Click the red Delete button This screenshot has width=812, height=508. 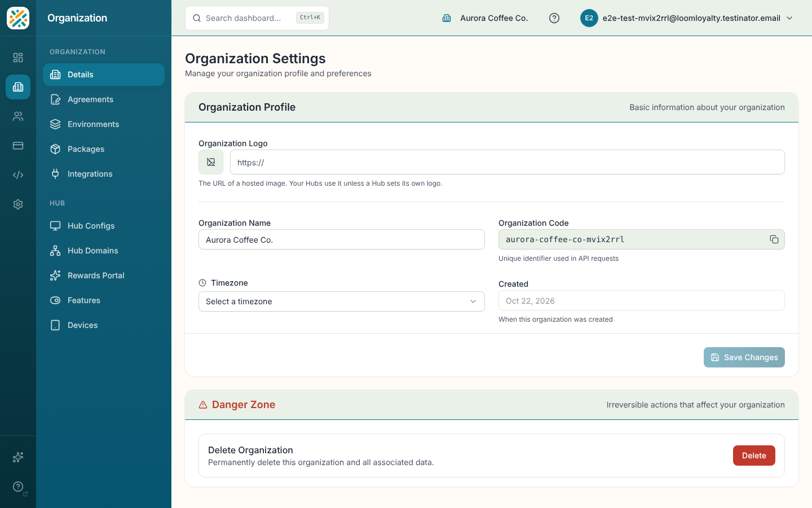click(754, 456)
